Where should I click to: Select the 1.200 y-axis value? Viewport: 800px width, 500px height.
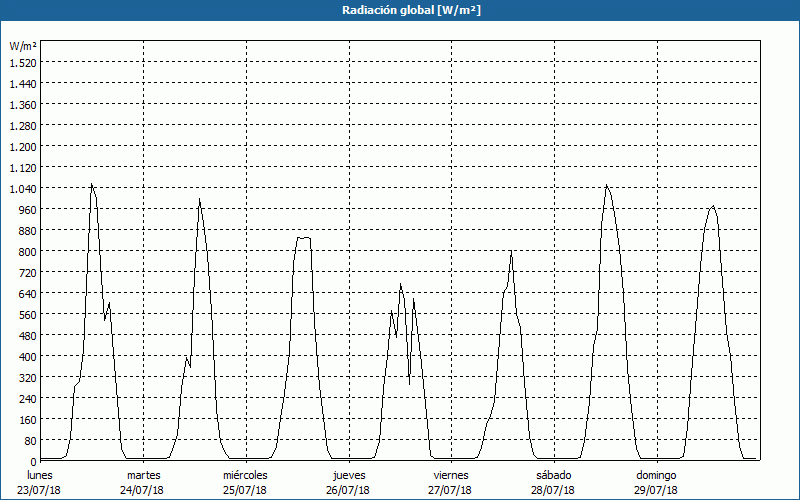pyautogui.click(x=23, y=146)
